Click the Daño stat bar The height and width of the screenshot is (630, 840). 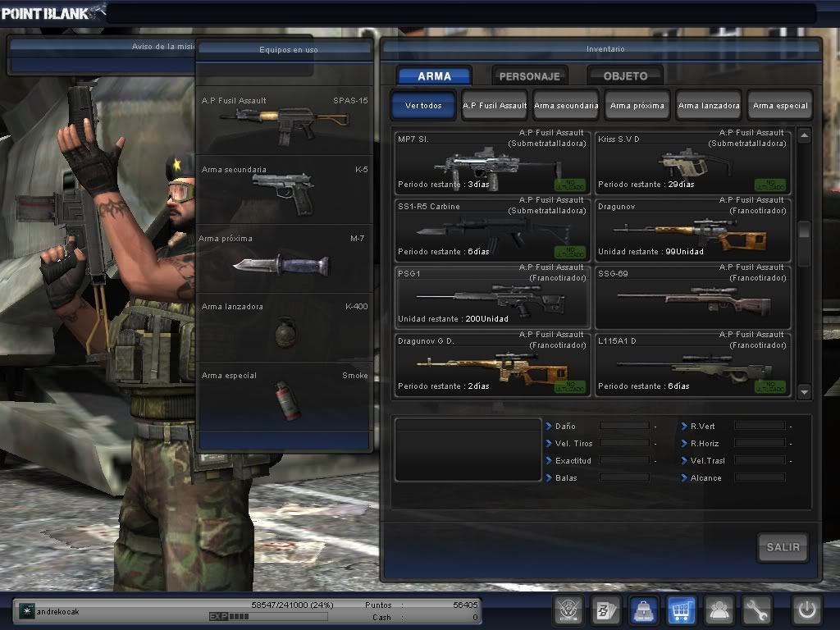[624, 426]
